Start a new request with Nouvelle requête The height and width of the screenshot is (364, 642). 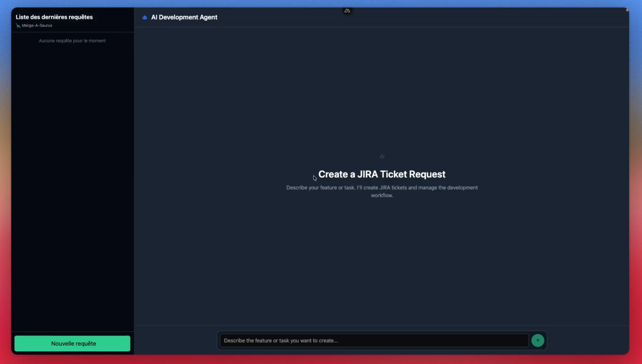tap(72, 343)
